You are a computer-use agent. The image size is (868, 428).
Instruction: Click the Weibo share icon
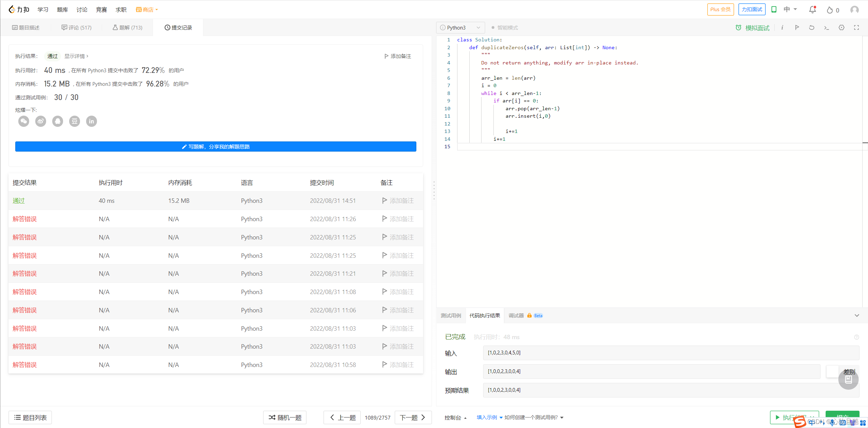[41, 121]
